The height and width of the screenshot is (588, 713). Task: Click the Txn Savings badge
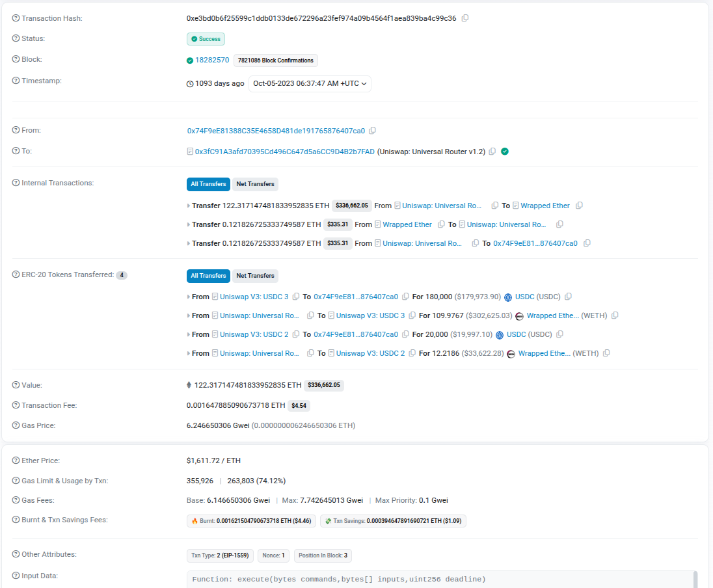[393, 521]
